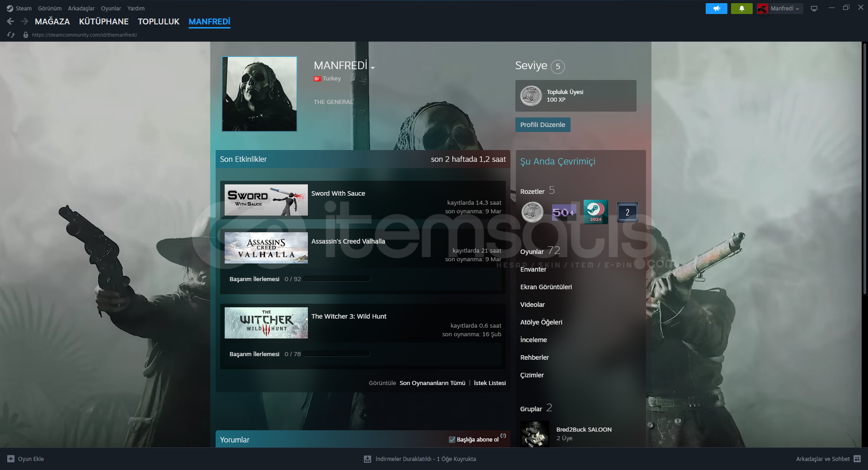Image resolution: width=868 pixels, height=470 pixels.
Task: Open Sword With Sauce game thumbnail
Action: [266, 200]
